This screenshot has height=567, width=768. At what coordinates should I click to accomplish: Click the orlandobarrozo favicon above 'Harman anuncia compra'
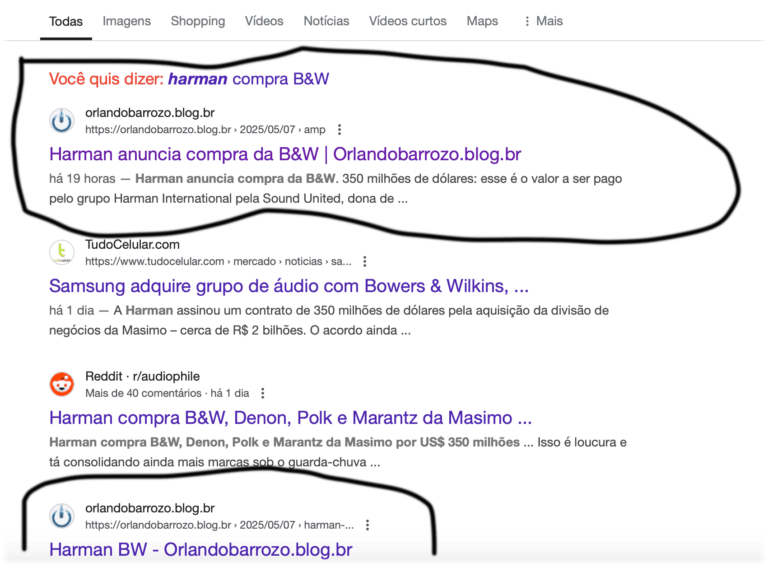coord(62,121)
